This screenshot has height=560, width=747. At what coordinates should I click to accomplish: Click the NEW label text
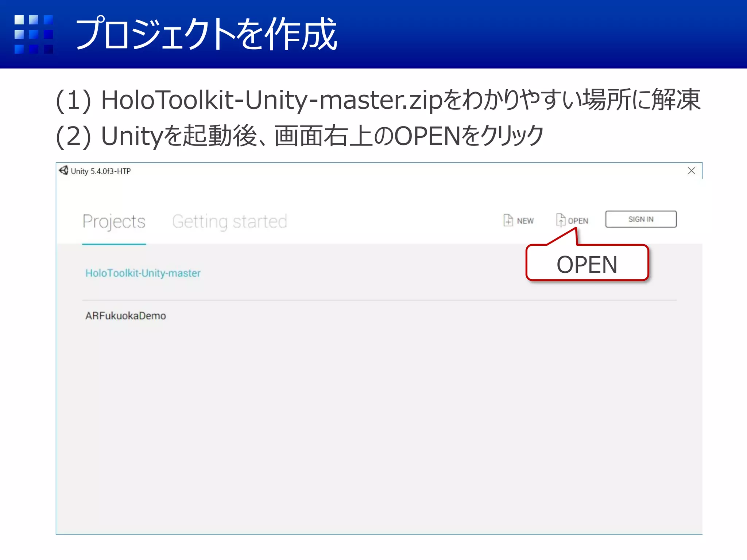pos(525,221)
